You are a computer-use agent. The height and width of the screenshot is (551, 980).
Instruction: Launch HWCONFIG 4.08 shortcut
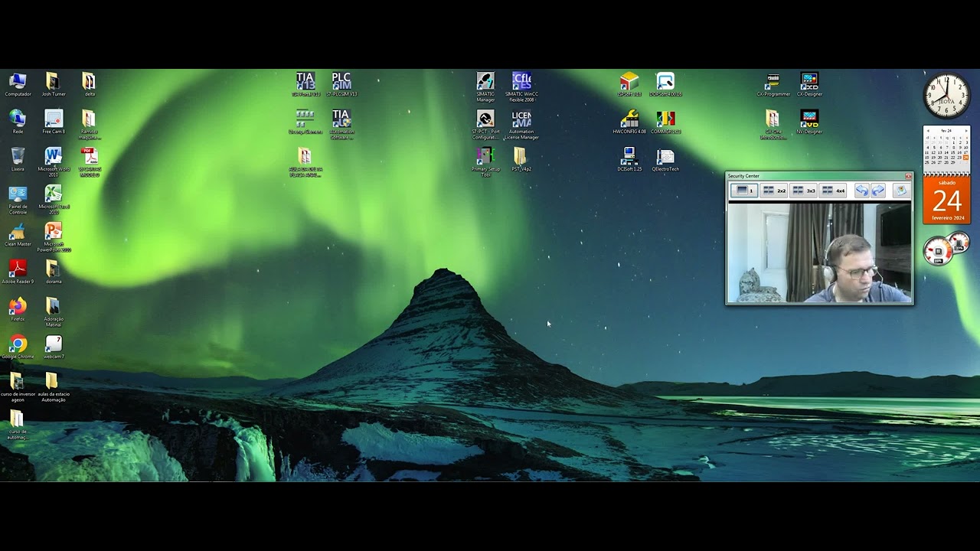tap(629, 122)
